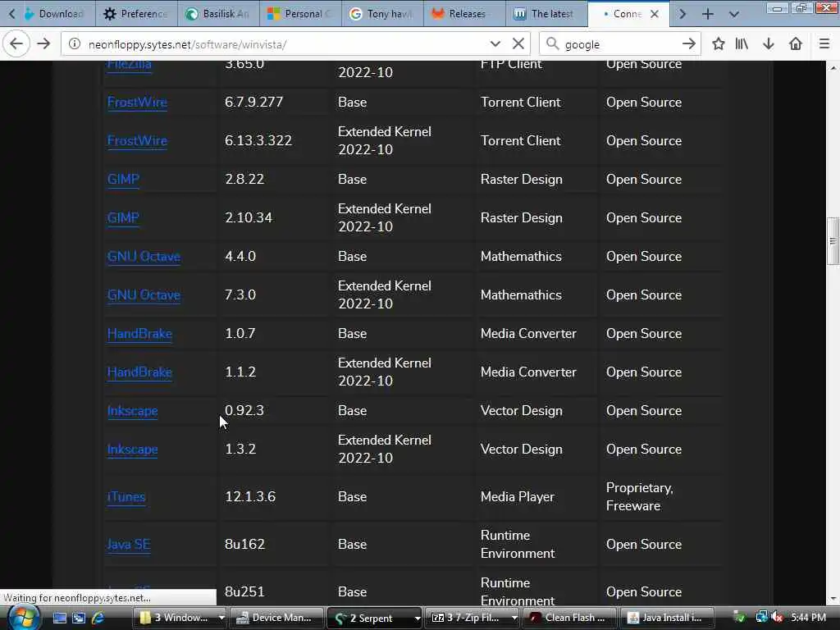This screenshot has height=630, width=840.
Task: Show site information icon in address bar
Action: 75,44
